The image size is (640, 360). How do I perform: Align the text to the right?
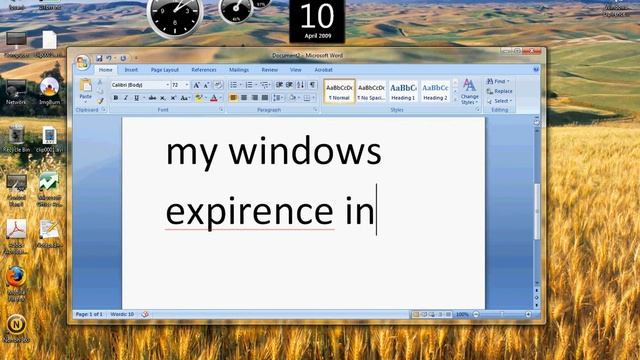pos(255,98)
